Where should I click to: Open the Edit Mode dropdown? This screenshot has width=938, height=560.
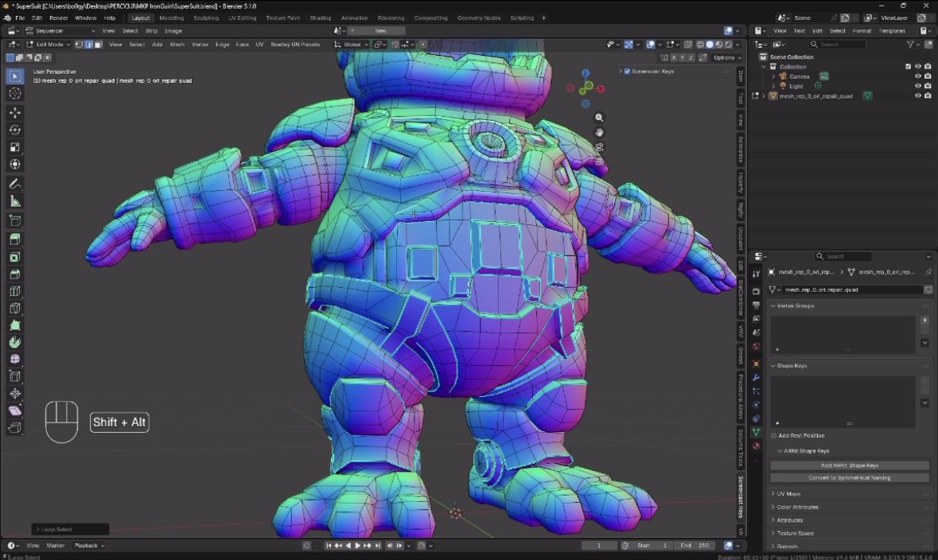[x=48, y=45]
